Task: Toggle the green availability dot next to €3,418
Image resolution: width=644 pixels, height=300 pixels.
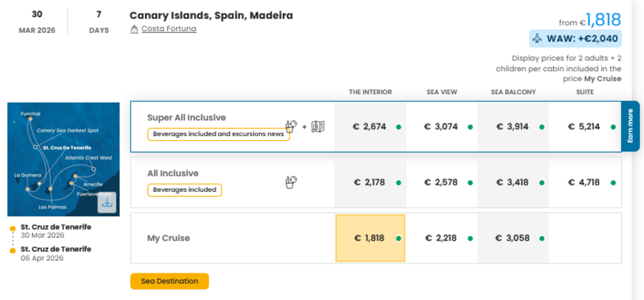Action: pos(541,183)
